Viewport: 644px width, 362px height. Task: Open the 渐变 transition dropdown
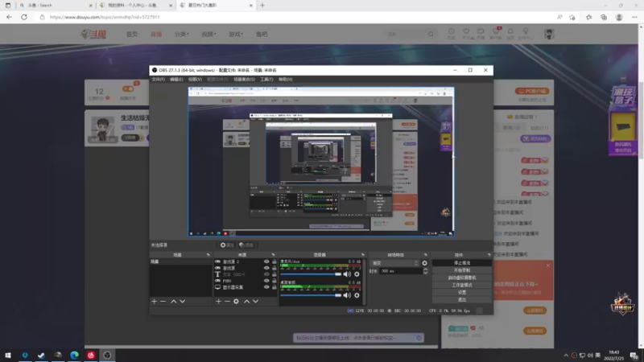pyautogui.click(x=394, y=263)
